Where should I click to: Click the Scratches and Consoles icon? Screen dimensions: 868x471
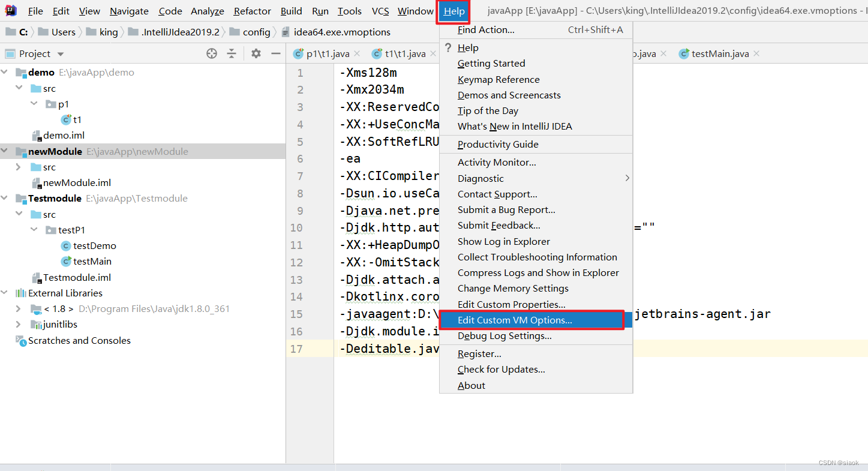pos(21,340)
